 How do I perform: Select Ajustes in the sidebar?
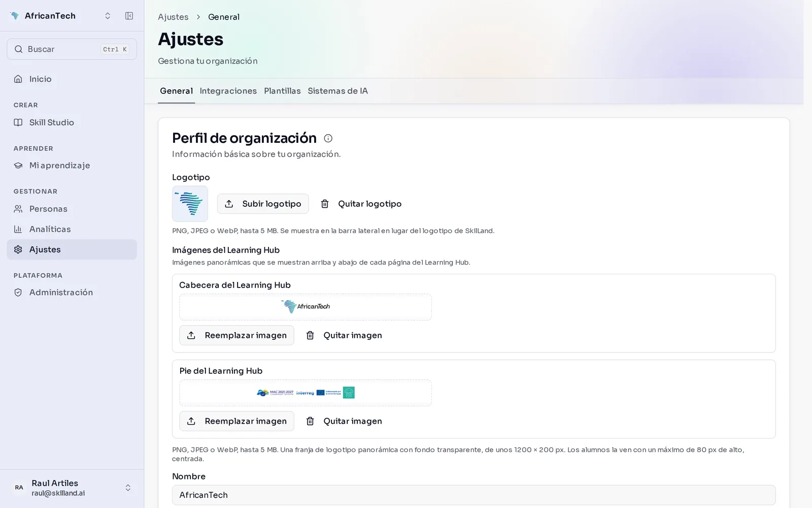pos(72,249)
